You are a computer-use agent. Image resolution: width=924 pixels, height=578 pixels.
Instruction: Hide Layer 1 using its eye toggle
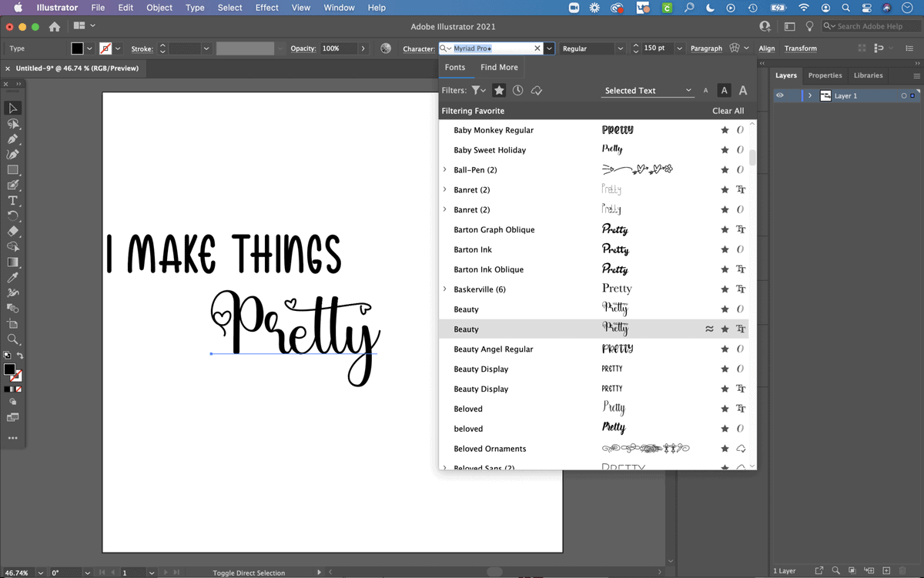(x=778, y=95)
